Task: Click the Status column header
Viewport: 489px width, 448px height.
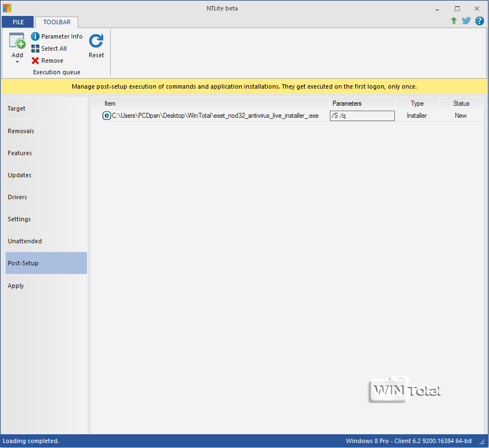Action: pyautogui.click(x=461, y=103)
